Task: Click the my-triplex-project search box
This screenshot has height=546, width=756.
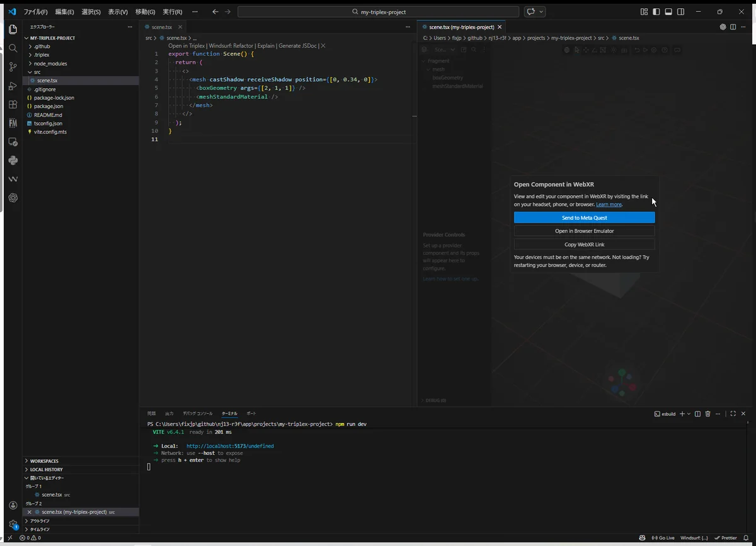Action: pyautogui.click(x=378, y=12)
